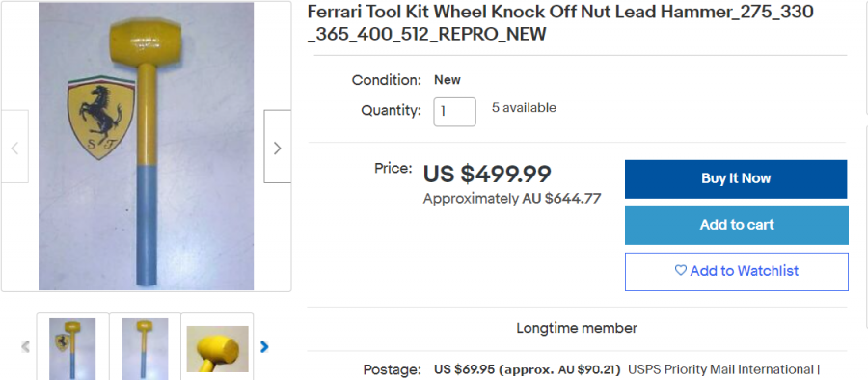Image resolution: width=868 pixels, height=380 pixels.
Task: Click the Quantity input field
Action: click(x=454, y=112)
